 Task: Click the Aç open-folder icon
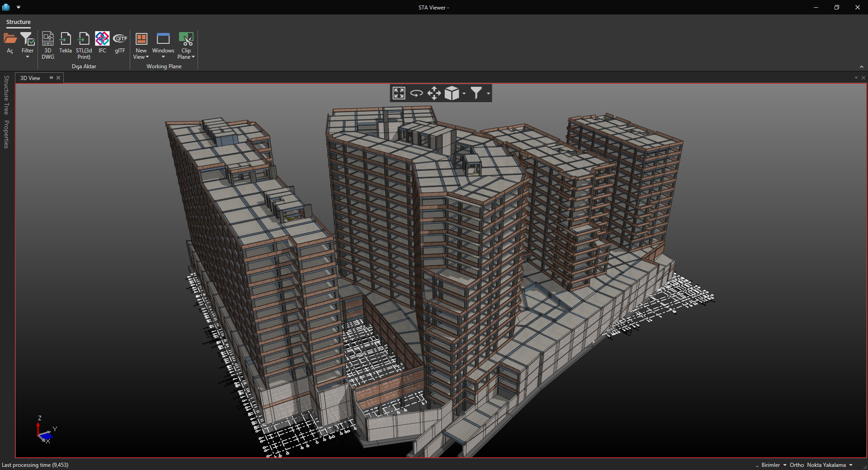click(10, 39)
